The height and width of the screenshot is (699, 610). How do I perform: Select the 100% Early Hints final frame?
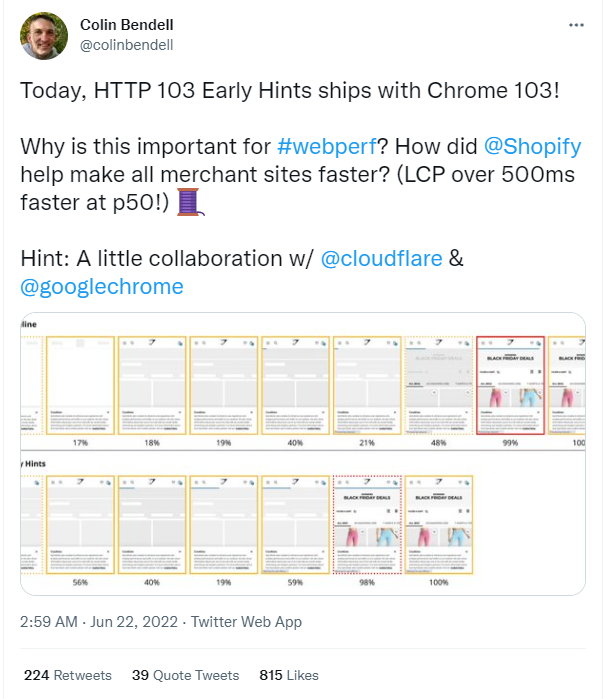(x=439, y=525)
